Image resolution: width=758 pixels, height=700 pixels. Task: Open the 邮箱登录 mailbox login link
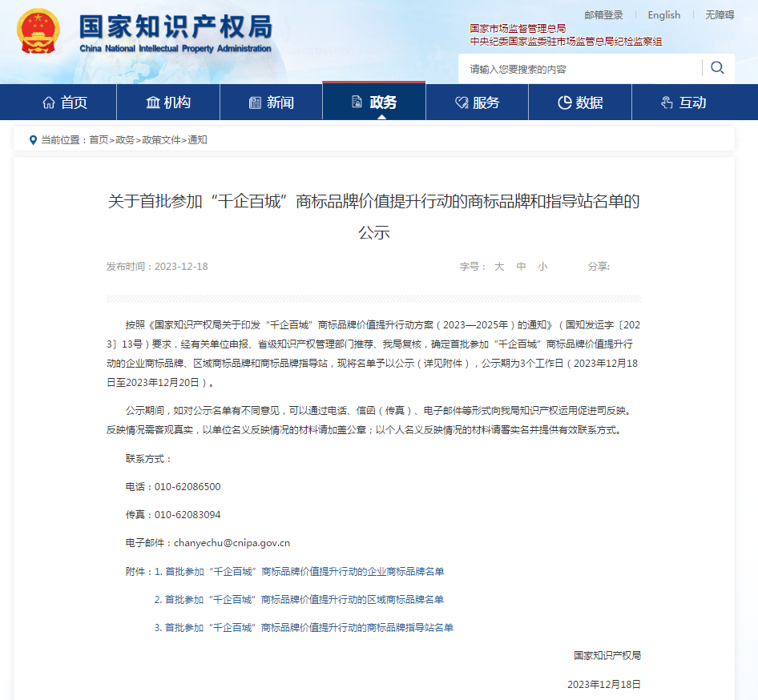(603, 14)
